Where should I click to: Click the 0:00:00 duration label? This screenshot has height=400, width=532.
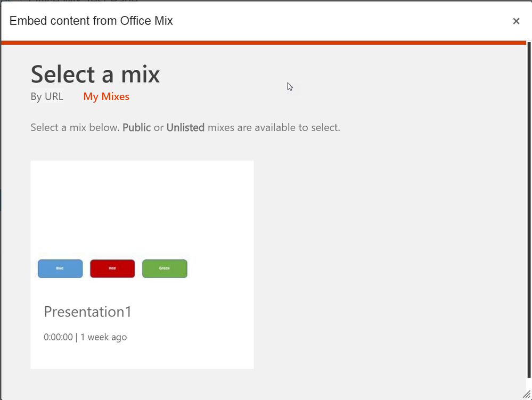coord(58,337)
